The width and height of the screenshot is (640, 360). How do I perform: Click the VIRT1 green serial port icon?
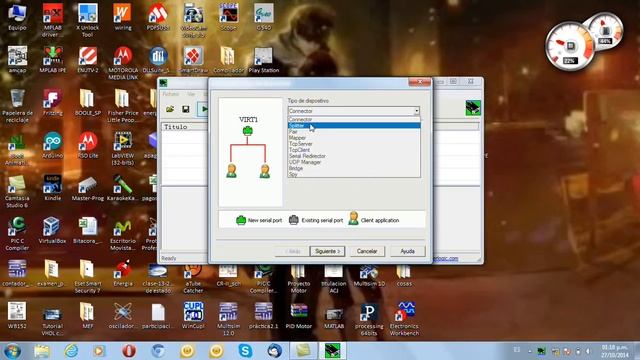click(247, 131)
